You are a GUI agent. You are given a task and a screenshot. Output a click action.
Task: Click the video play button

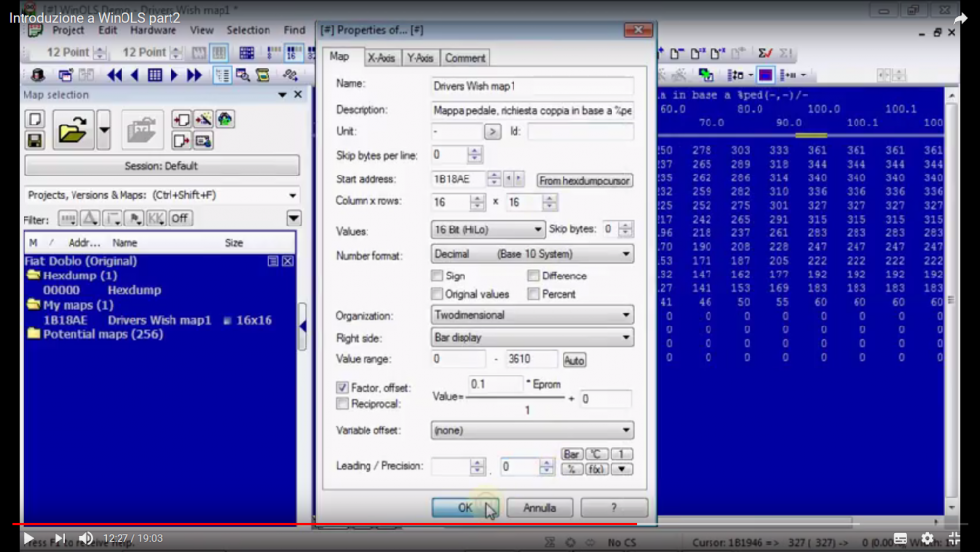tap(28, 538)
